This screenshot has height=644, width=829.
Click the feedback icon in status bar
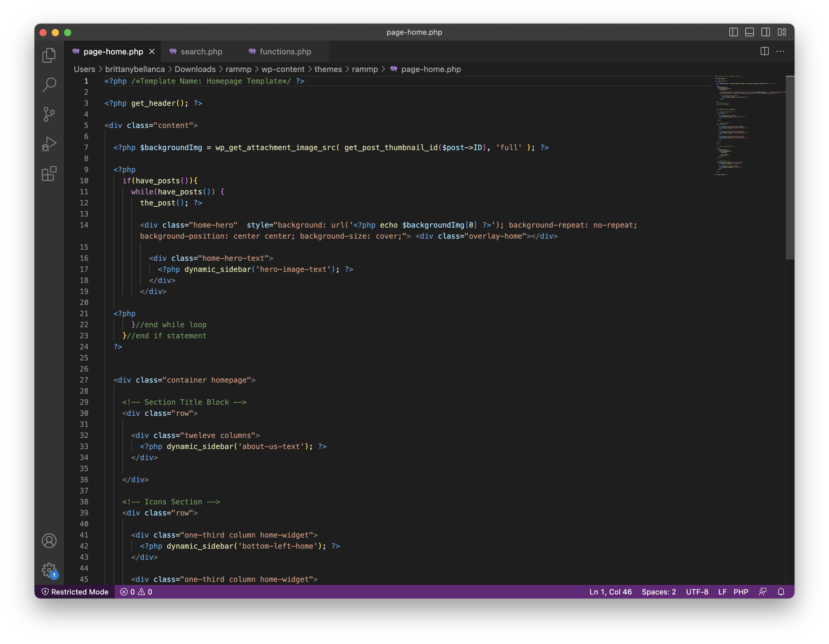tap(762, 592)
